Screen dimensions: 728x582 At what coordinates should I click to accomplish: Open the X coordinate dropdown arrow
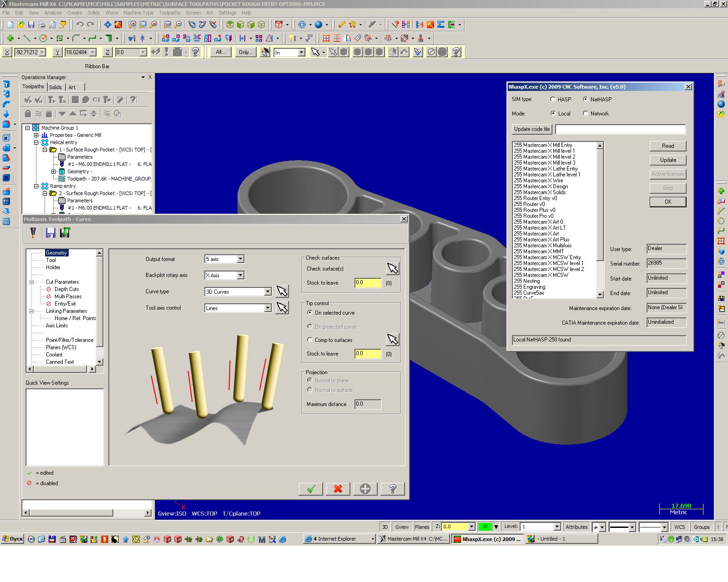pos(42,52)
